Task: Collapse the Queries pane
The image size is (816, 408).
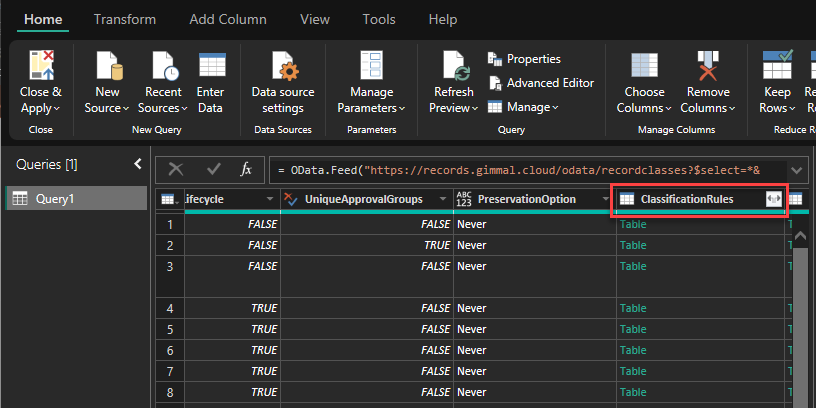Action: point(137,164)
